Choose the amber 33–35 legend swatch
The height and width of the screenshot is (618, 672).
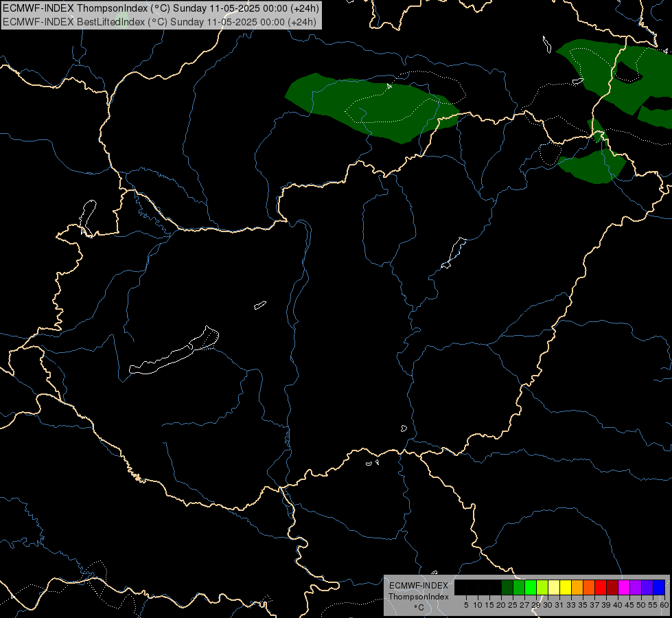tap(577, 587)
